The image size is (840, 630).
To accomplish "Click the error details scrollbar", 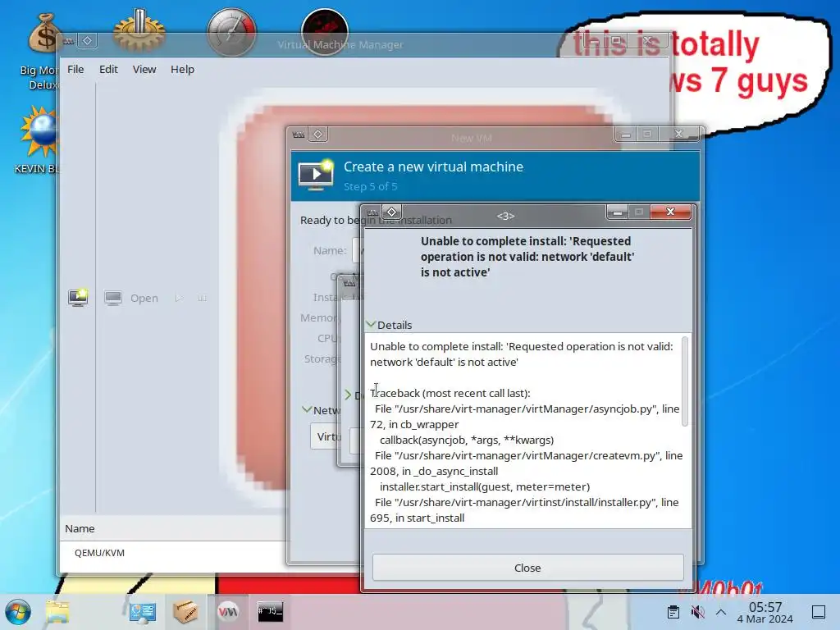I will pos(685,381).
